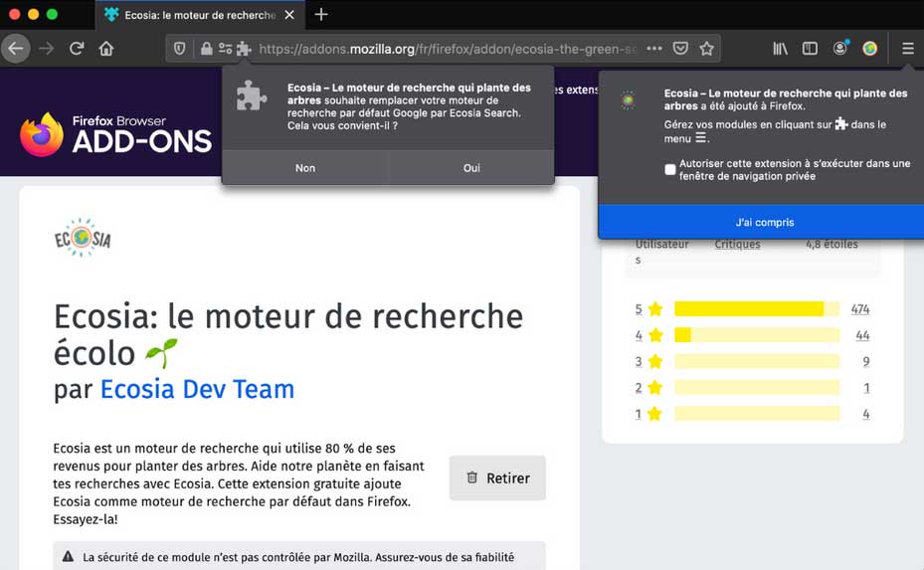The height and width of the screenshot is (570, 924).
Task: Open page actions three-dots menu
Action: click(654, 49)
